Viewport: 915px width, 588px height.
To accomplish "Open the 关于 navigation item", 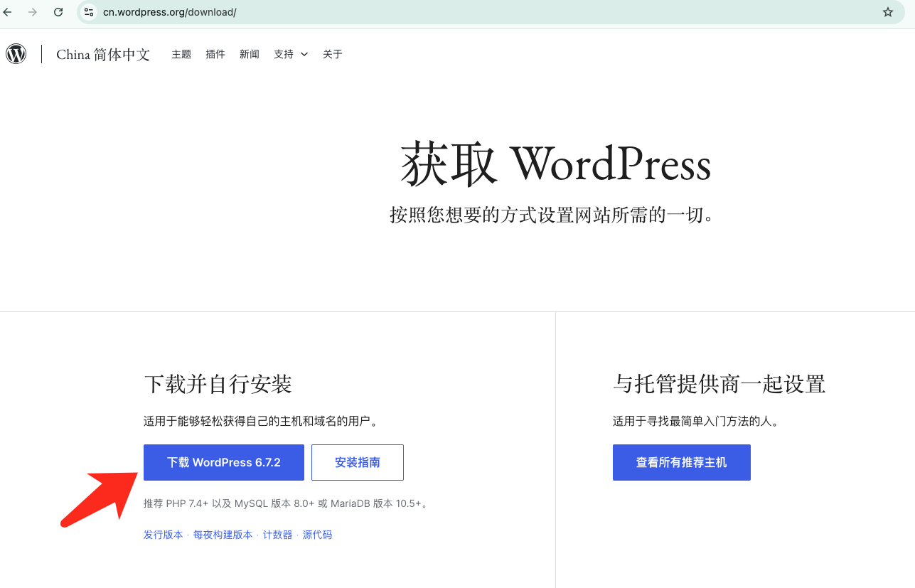I will tap(333, 54).
